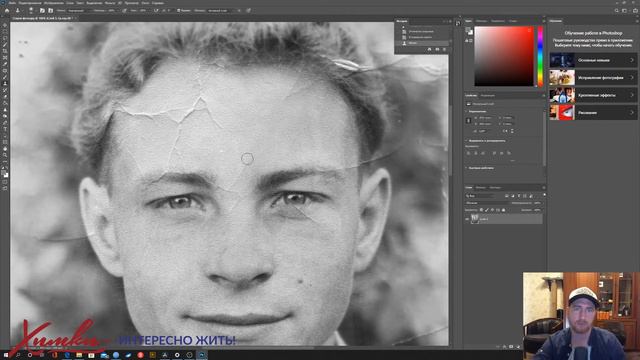Toggle the Aligned checkbox in options bar
This screenshot has width=640, height=360.
pyautogui.click(x=178, y=10)
